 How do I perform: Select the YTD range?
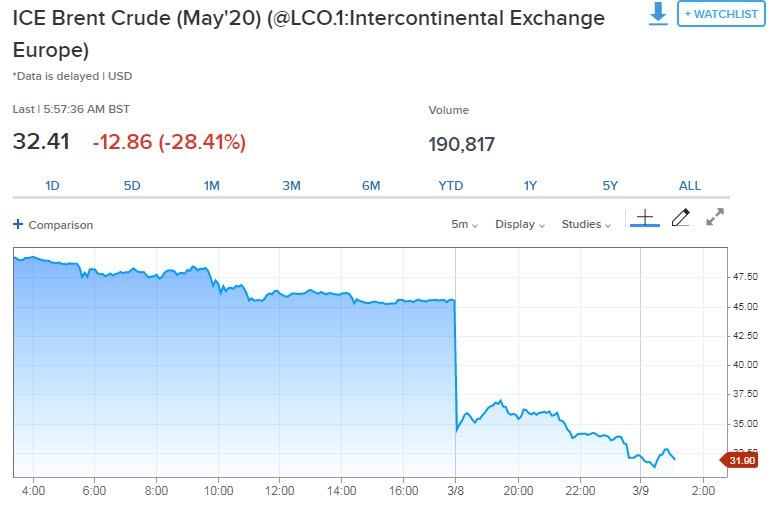[451, 185]
